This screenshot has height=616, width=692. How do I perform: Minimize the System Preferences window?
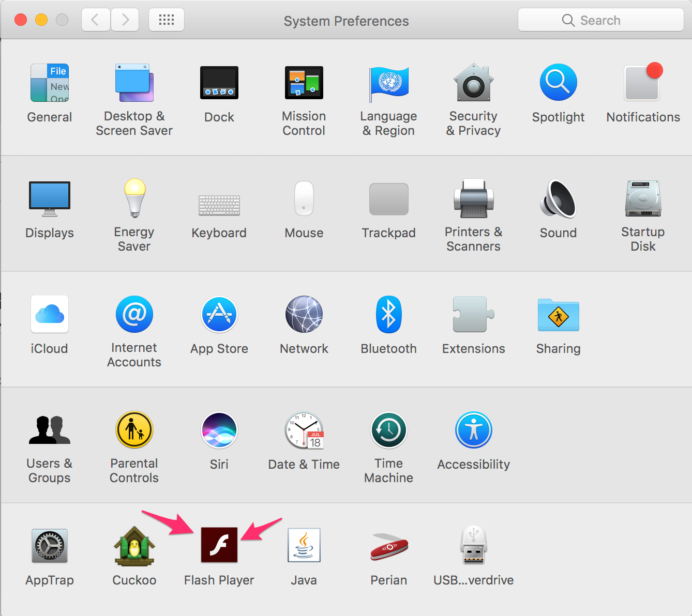[41, 20]
